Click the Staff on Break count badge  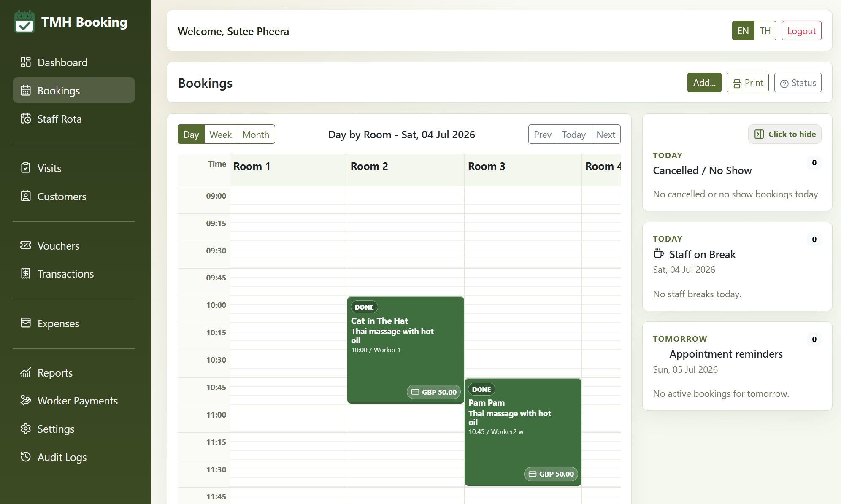[x=814, y=240]
